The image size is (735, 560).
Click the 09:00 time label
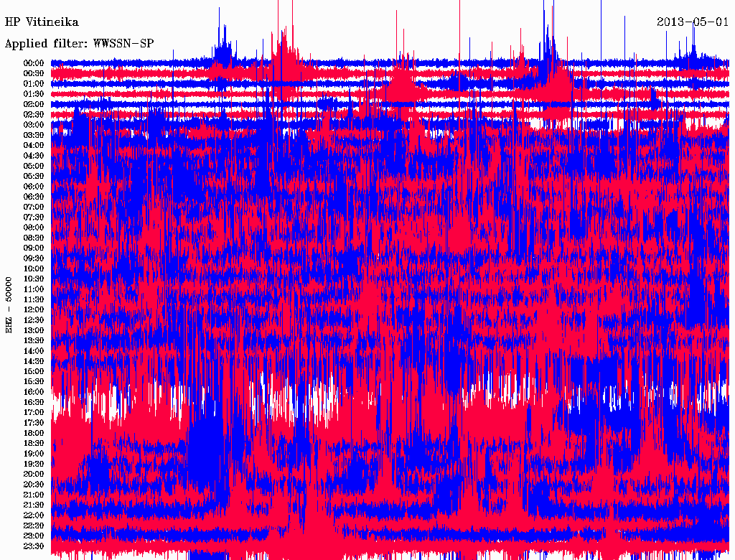click(x=34, y=248)
